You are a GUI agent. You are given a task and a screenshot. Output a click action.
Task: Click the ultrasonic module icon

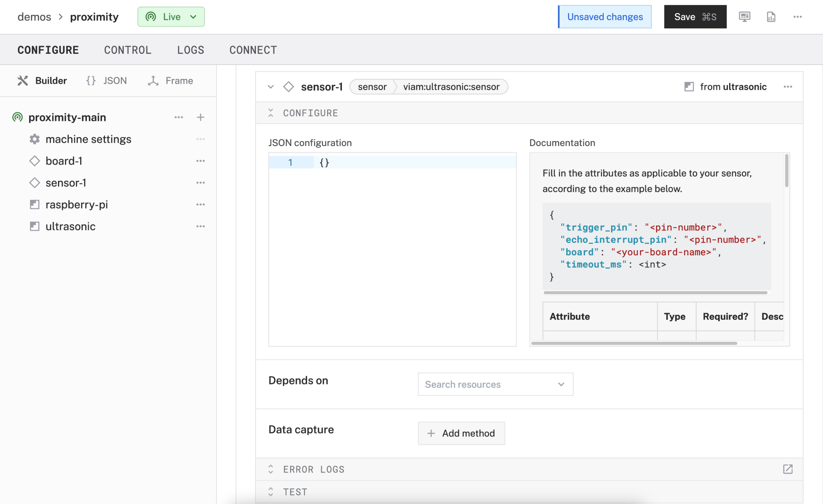click(x=35, y=226)
